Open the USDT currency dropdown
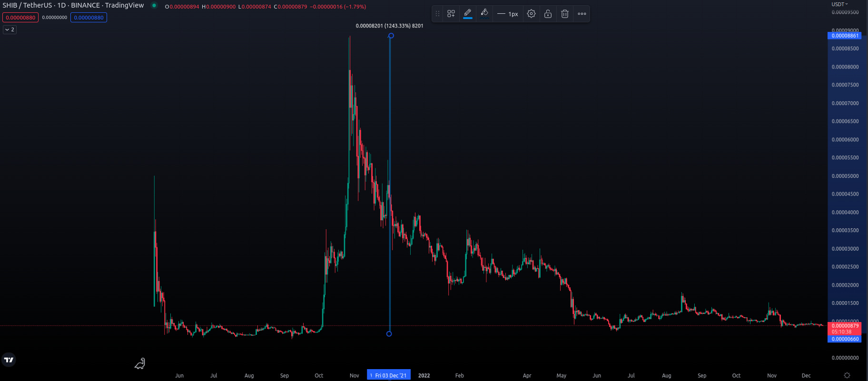The width and height of the screenshot is (868, 381). click(840, 4)
